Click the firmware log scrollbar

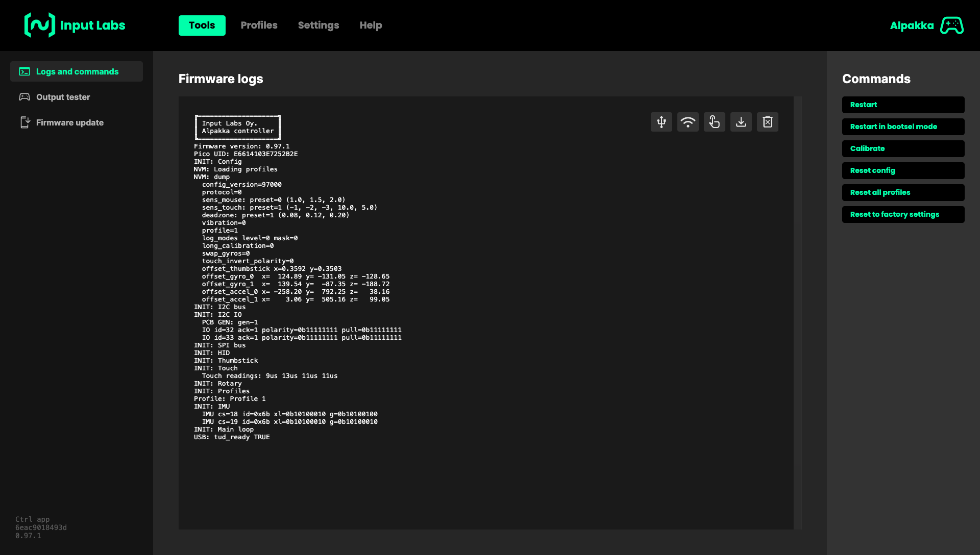pos(797,312)
